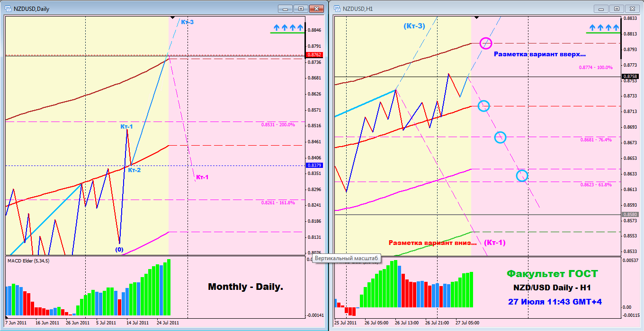
Task: Click the 0.8261 - 161.8% Fibonacci label
Action: click(x=278, y=203)
